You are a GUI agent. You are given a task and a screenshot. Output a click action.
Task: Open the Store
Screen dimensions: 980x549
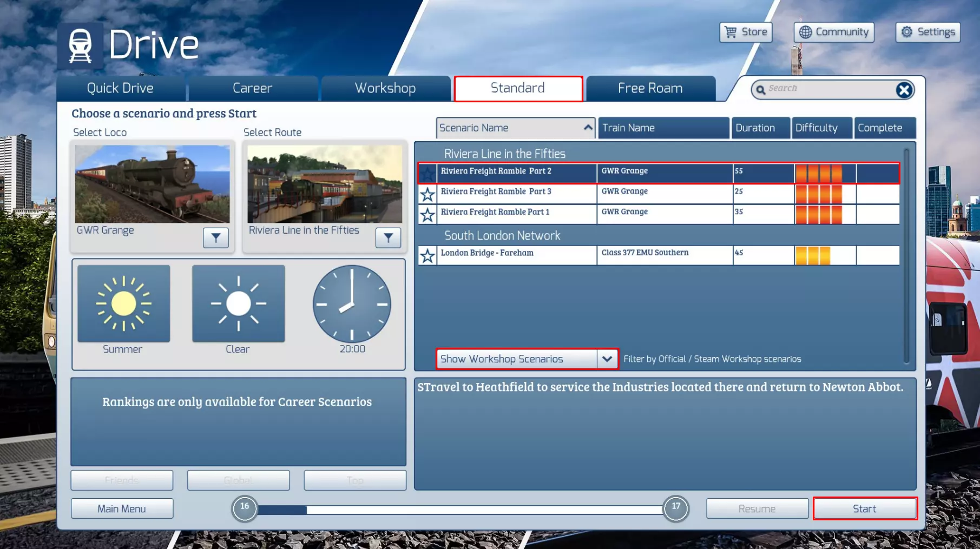point(746,32)
